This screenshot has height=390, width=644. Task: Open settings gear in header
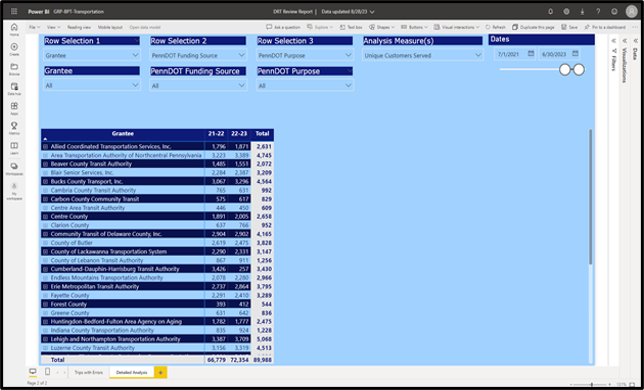pos(566,11)
